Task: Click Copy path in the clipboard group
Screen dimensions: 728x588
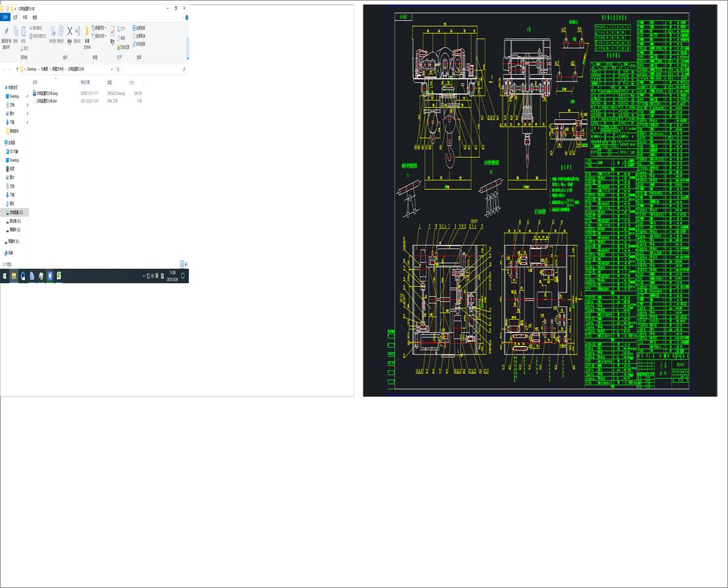Action: pyautogui.click(x=36, y=28)
